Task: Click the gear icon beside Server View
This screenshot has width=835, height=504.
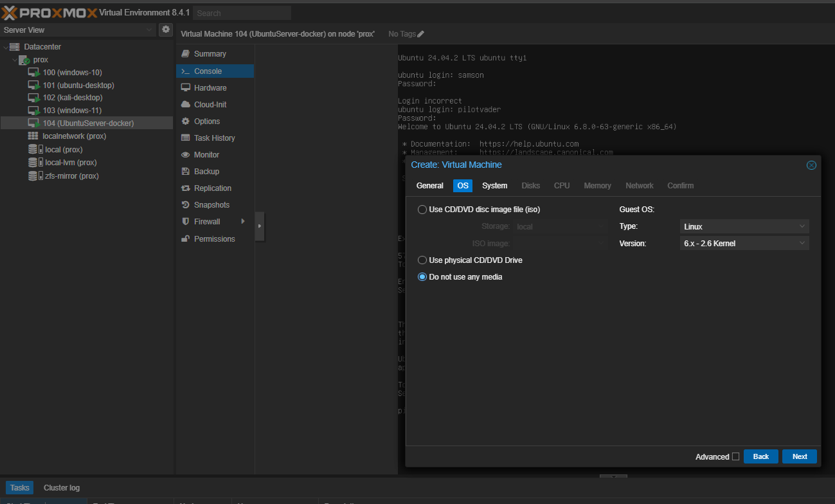Action: 166,30
